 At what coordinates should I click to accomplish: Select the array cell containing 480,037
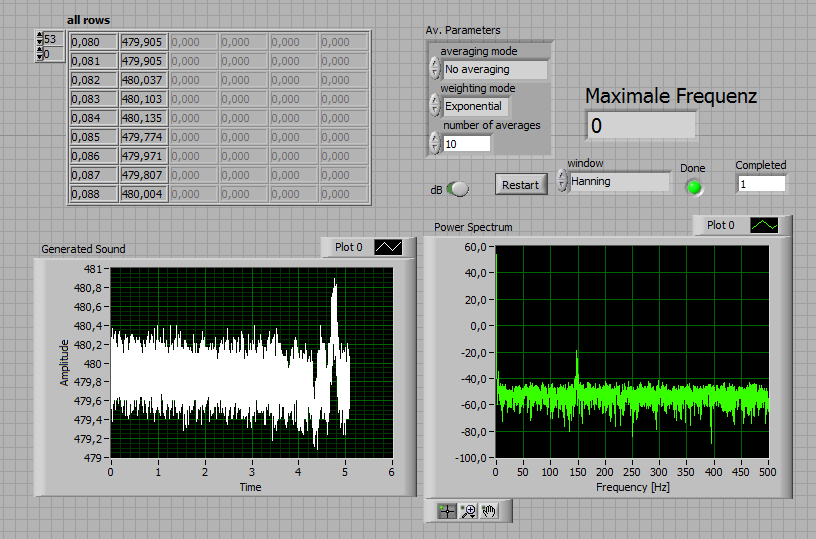pyautogui.click(x=144, y=80)
